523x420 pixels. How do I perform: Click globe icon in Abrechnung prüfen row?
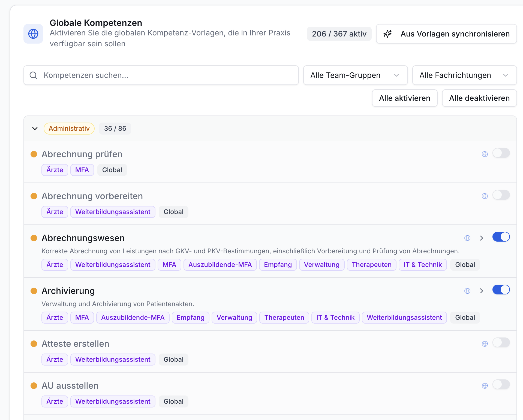485,154
